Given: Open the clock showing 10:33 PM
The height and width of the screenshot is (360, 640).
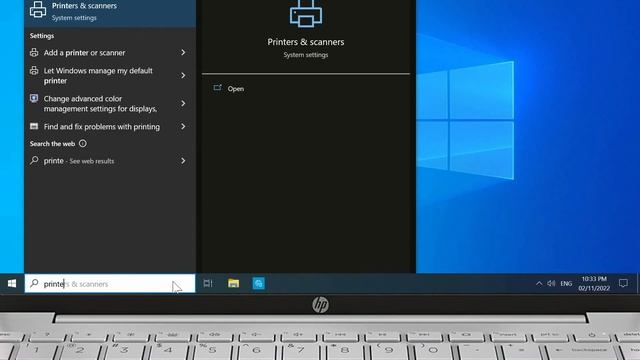Looking at the screenshot, I should click(x=594, y=283).
